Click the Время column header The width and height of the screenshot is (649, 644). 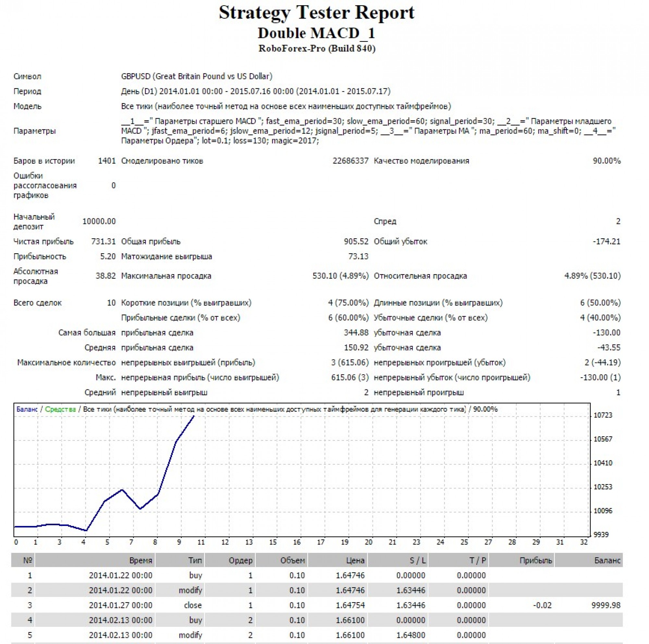(x=141, y=560)
